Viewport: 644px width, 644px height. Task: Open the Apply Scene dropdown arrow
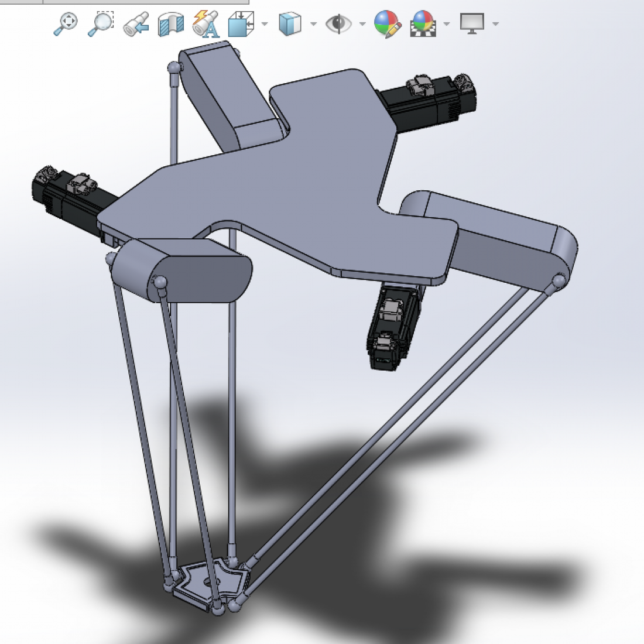click(445, 25)
